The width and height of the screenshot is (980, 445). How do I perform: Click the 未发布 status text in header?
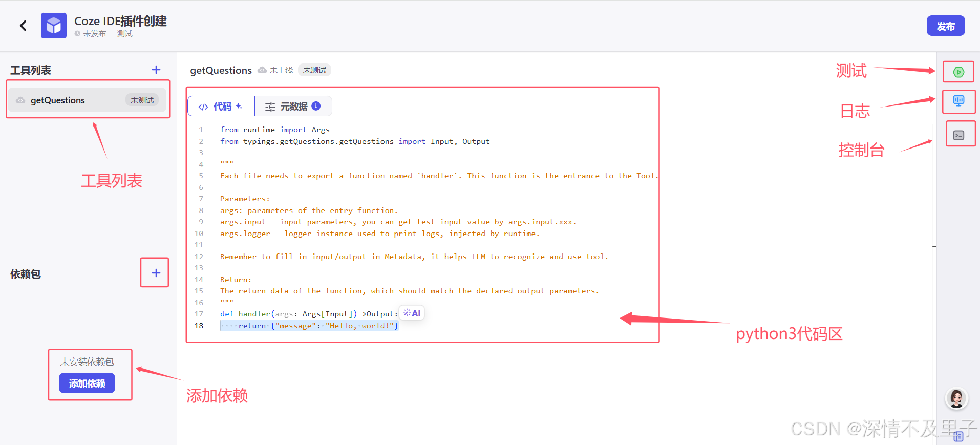(x=94, y=33)
